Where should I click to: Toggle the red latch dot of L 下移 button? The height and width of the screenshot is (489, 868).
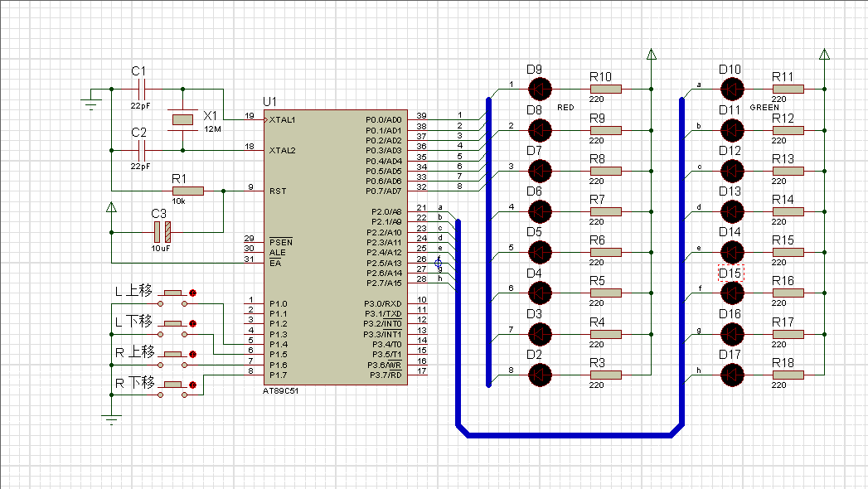click(x=192, y=323)
